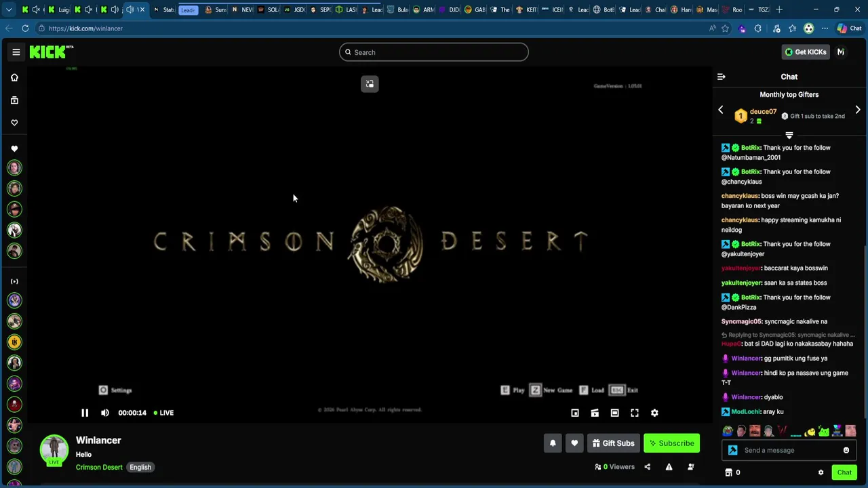Switch to theater mode
The image size is (868, 488).
pos(614,413)
